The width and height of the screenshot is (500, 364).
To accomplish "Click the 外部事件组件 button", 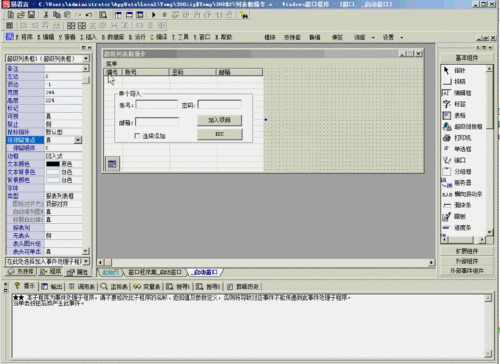I will click(467, 271).
